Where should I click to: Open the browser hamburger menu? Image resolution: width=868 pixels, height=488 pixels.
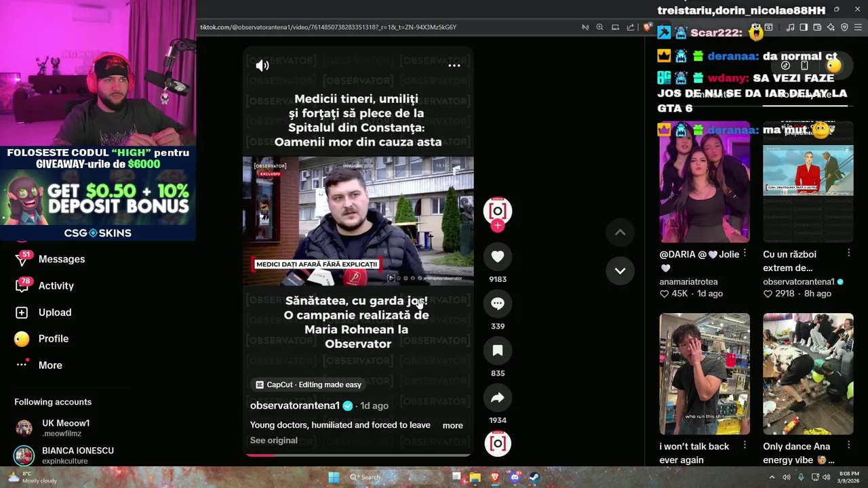pos(858,27)
